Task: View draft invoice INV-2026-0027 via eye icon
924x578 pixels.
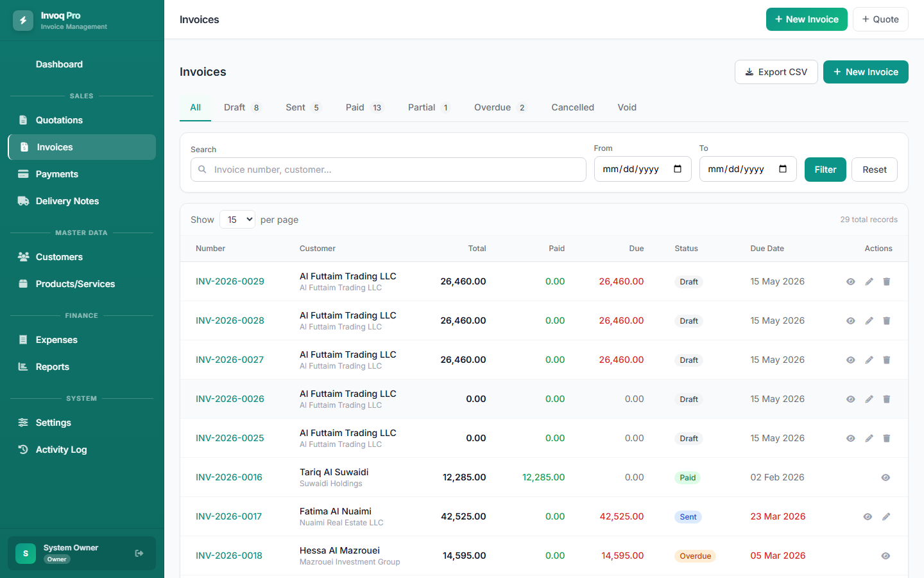Action: pos(851,360)
